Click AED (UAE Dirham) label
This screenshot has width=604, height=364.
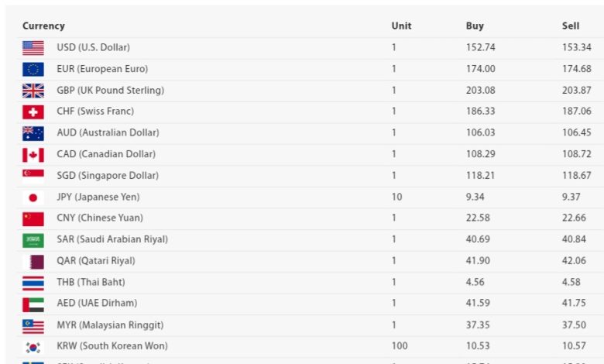tap(97, 303)
